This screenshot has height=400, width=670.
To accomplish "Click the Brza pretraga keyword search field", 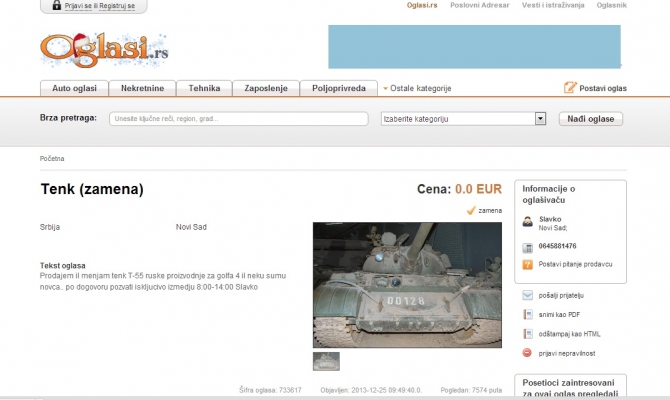I will point(239,119).
